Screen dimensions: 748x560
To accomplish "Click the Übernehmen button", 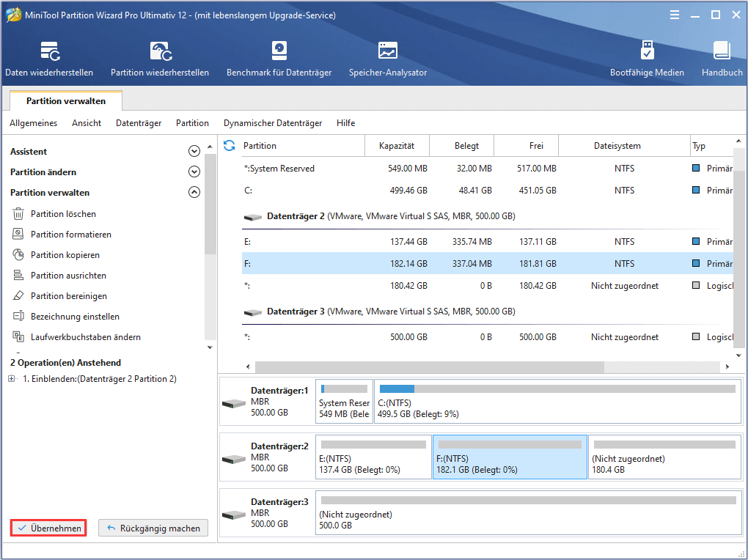I will pos(48,528).
